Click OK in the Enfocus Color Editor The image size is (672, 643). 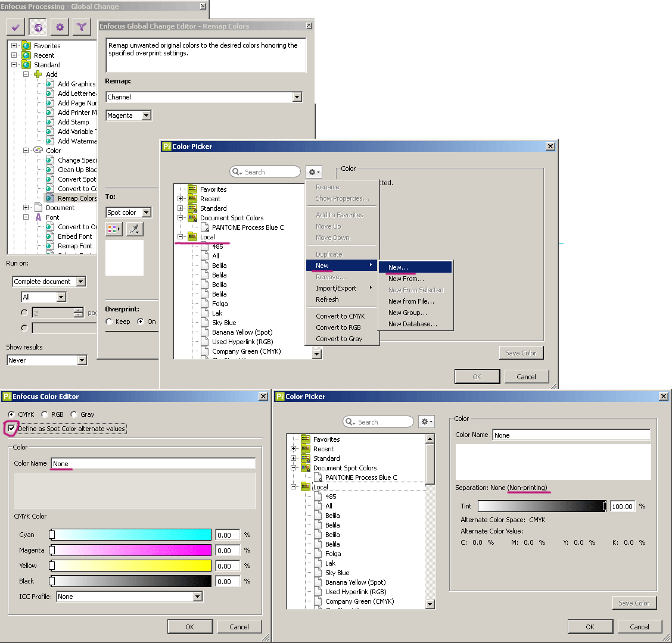(x=190, y=627)
